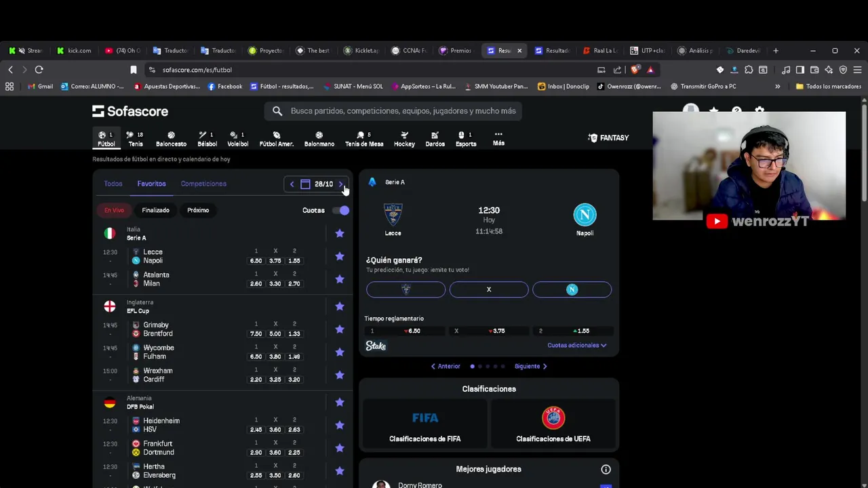Toggle favorite star for Wycombe vs Fulham
Image resolution: width=868 pixels, height=488 pixels.
(340, 352)
